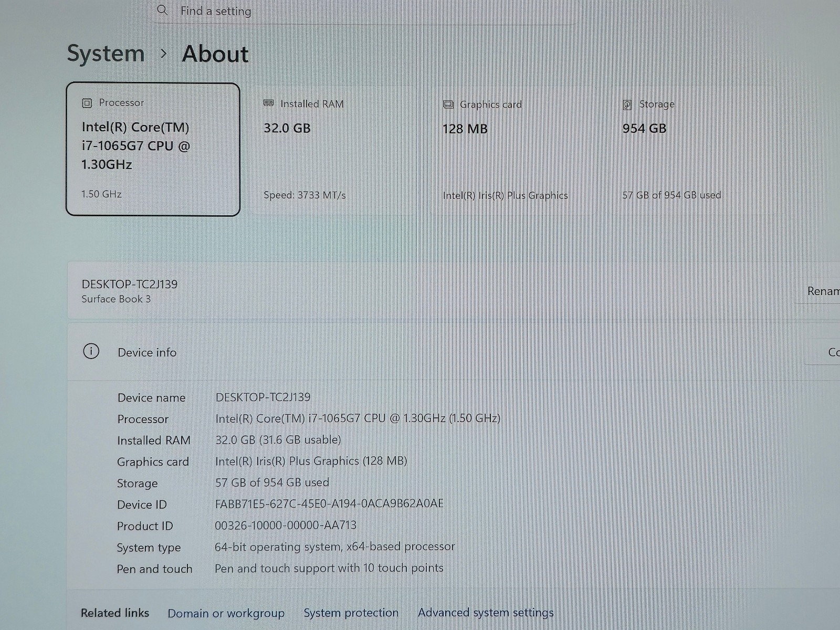
Task: Click the graphics card monitor icon
Action: point(448,104)
